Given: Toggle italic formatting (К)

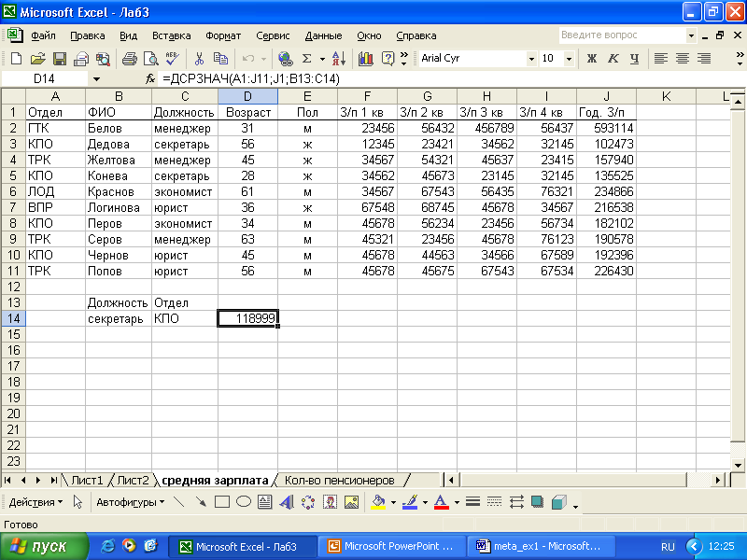Looking at the screenshot, I should point(613,59).
